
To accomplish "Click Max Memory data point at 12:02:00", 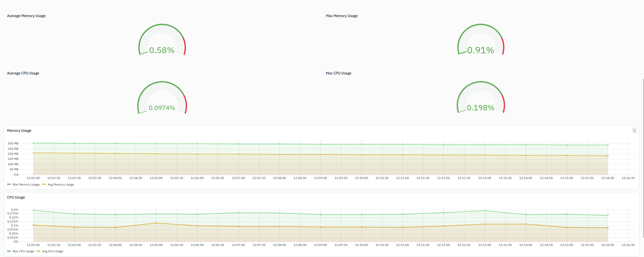I will click(x=33, y=143).
